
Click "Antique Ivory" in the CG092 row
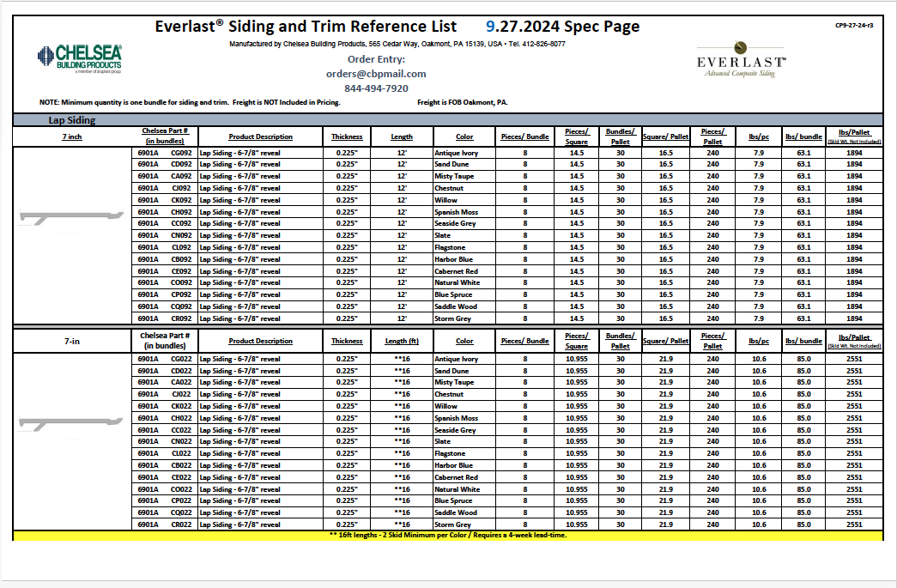pyautogui.click(x=456, y=153)
